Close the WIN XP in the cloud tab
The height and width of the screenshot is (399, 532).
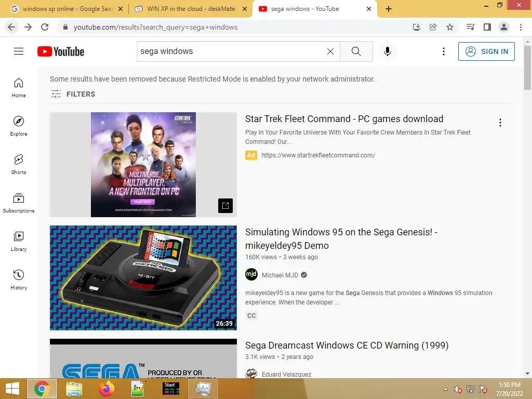[x=245, y=9]
